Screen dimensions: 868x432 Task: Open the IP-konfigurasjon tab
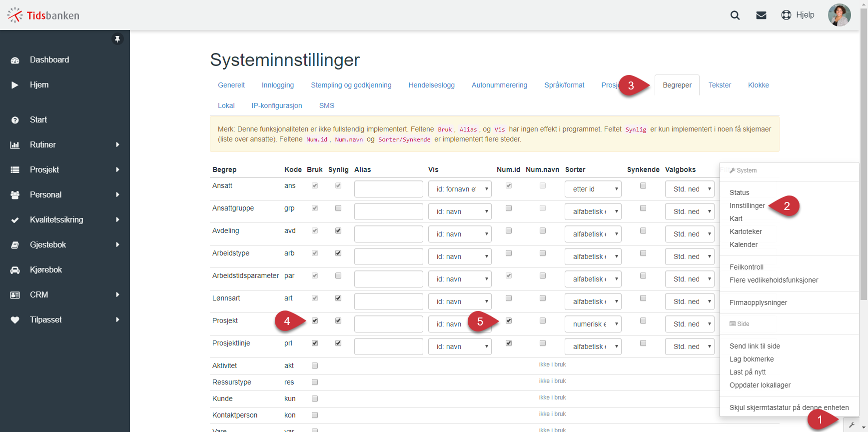(277, 105)
